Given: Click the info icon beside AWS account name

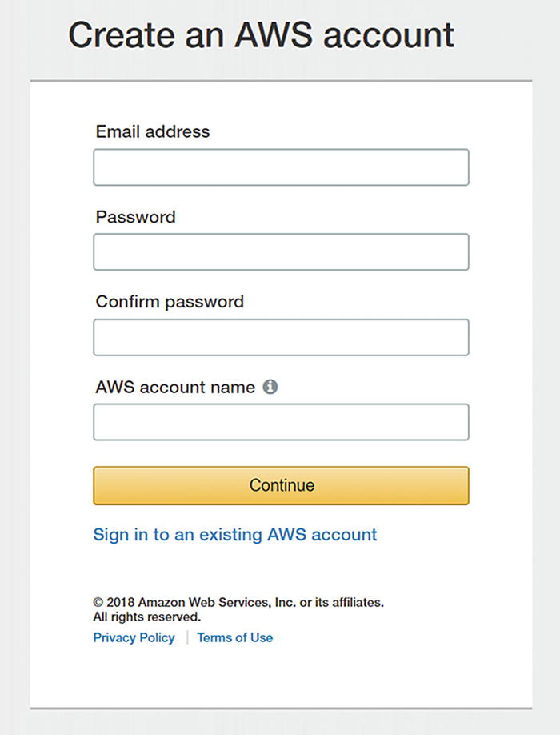Looking at the screenshot, I should [270, 388].
